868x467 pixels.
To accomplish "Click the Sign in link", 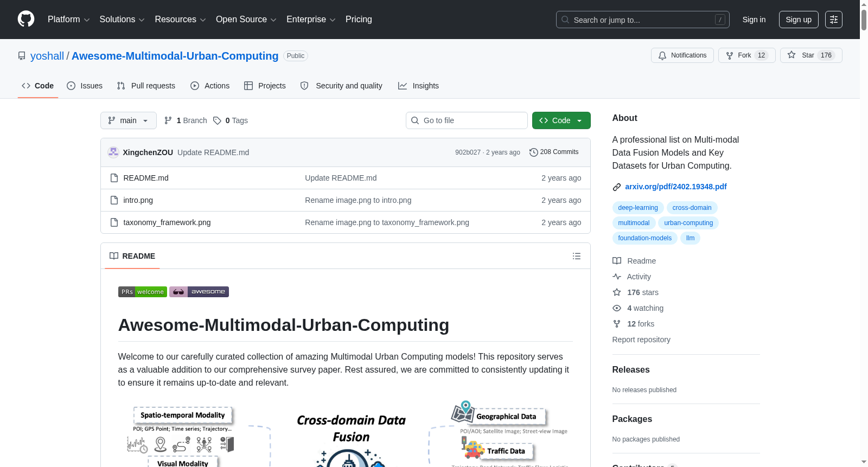I will [x=754, y=20].
